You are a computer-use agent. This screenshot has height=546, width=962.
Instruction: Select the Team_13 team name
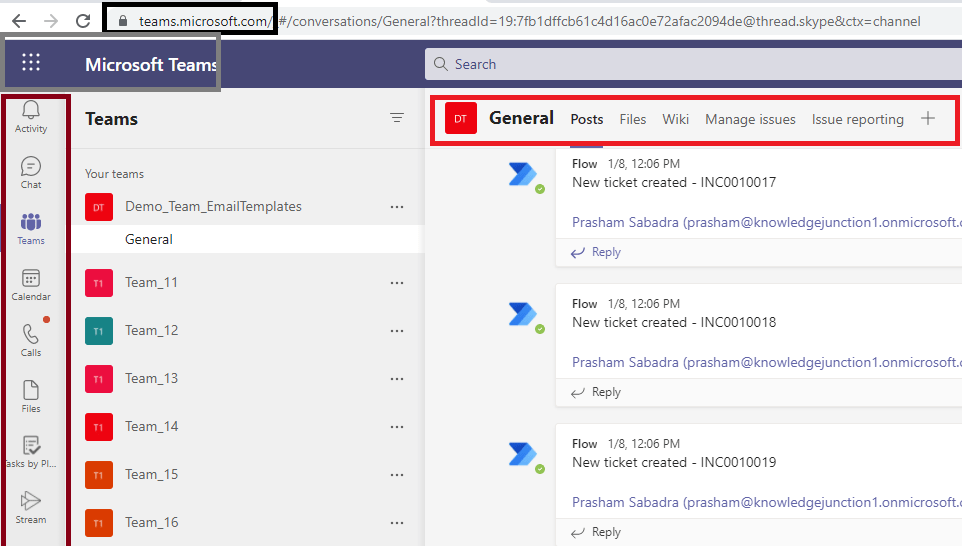(152, 379)
